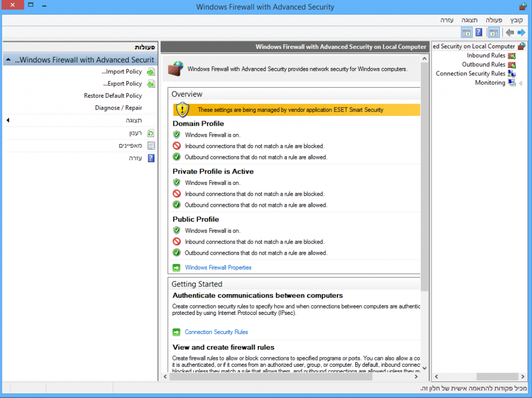Expand the Monitoring tree node arrow

[521, 83]
